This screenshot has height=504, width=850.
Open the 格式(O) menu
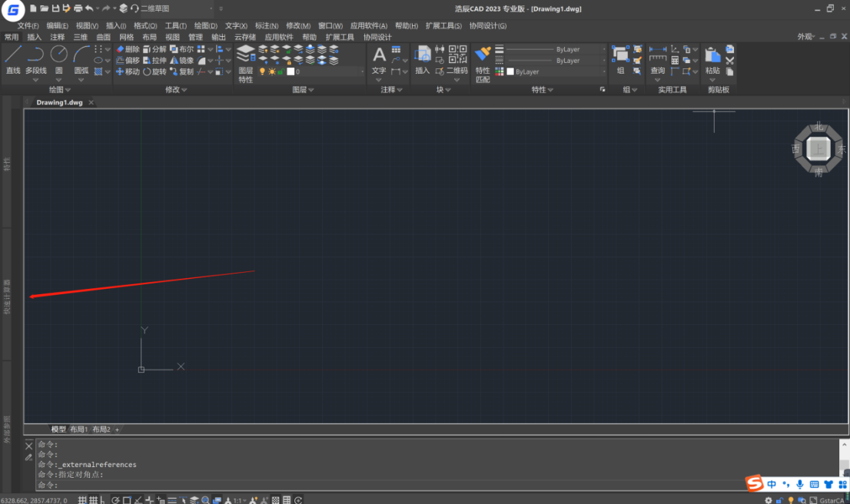pos(145,25)
